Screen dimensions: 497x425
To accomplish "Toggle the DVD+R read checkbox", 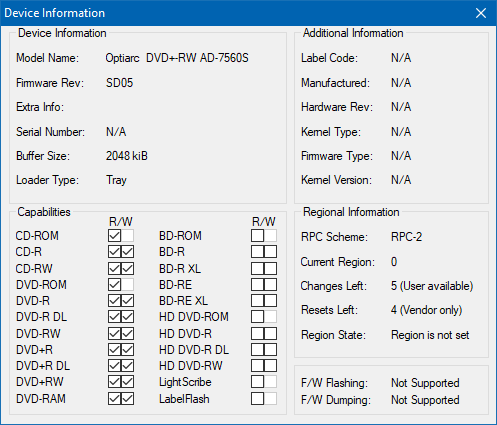I will pyautogui.click(x=114, y=350).
